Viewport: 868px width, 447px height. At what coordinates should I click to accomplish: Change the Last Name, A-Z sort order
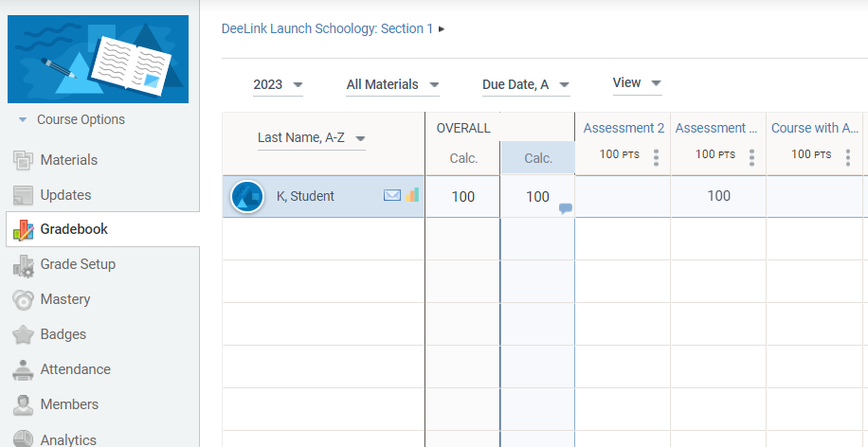point(311,138)
